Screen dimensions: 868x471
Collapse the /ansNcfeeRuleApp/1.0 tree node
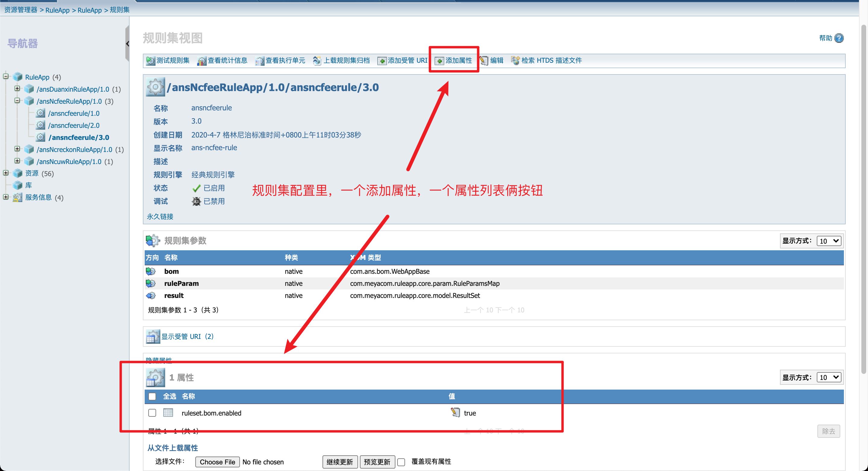coord(17,101)
